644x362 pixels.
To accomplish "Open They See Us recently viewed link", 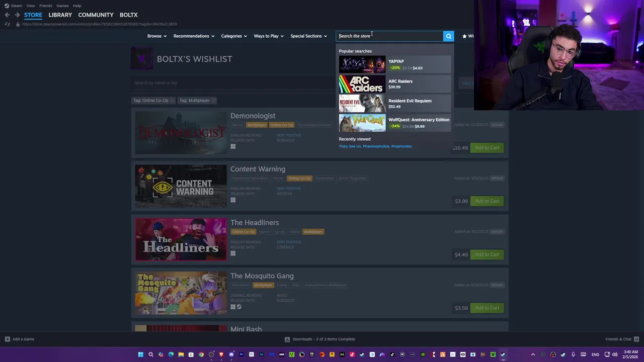I will (x=350, y=146).
